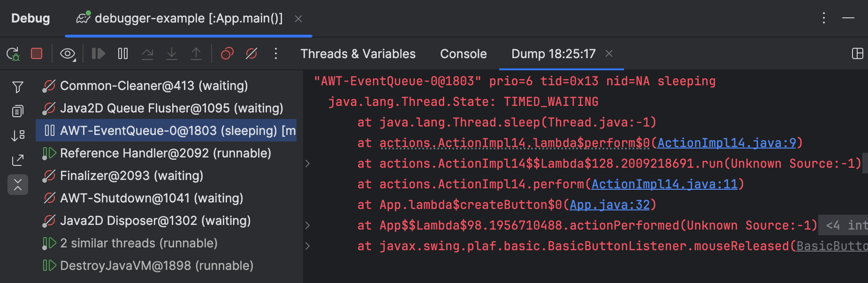The width and height of the screenshot is (868, 283).
Task: Expand fold at ActionImpl14$$Lambda$128 line
Action: (307, 164)
